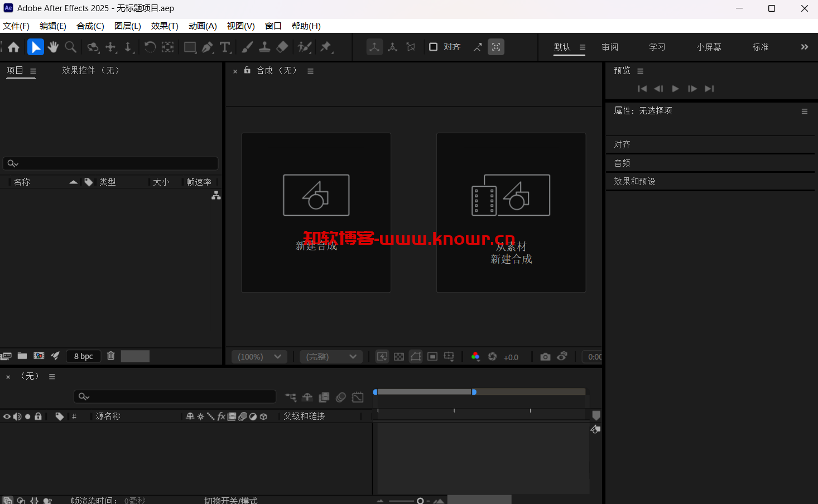Open the resolution (完整) dropdown

[331, 357]
